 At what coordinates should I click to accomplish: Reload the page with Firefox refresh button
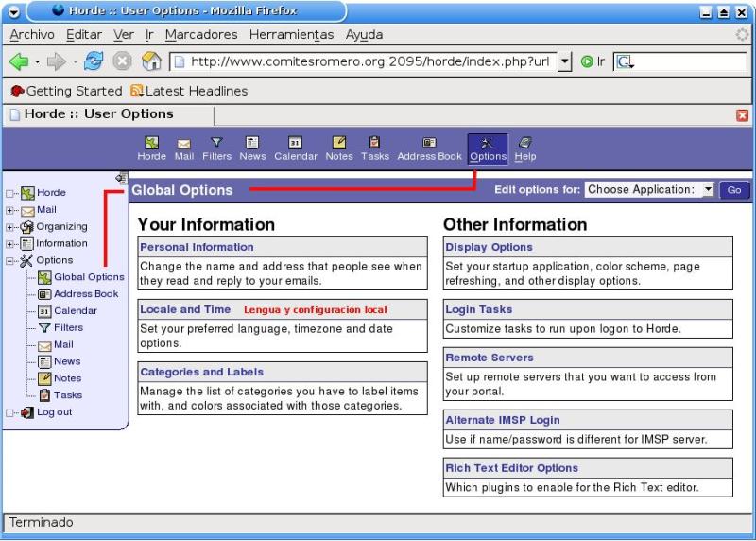94,61
